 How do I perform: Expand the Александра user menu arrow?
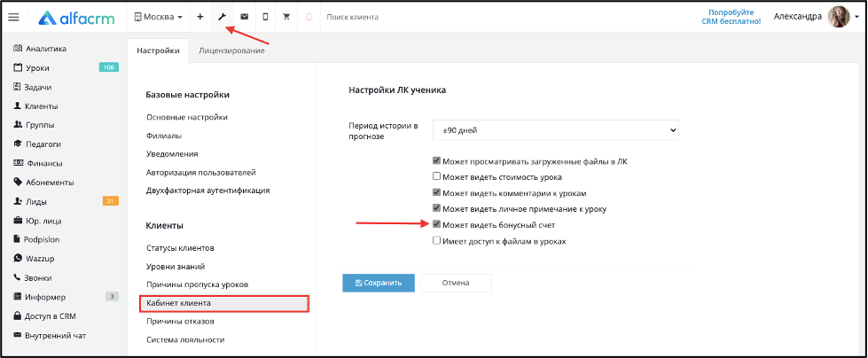pos(856,18)
